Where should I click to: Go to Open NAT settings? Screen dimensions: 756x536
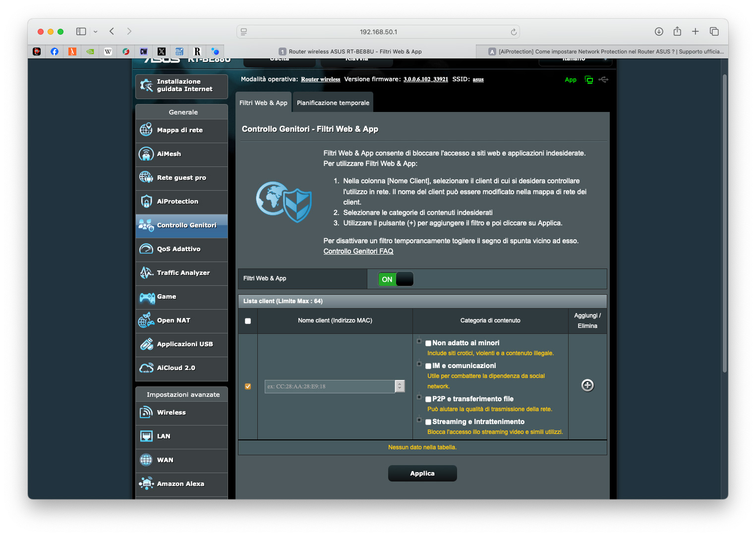(181, 321)
